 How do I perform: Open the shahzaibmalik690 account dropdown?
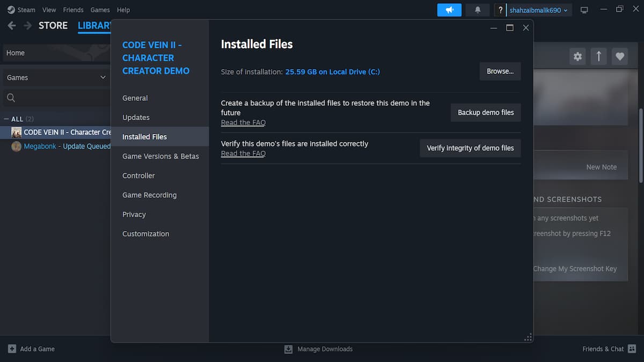click(x=533, y=10)
